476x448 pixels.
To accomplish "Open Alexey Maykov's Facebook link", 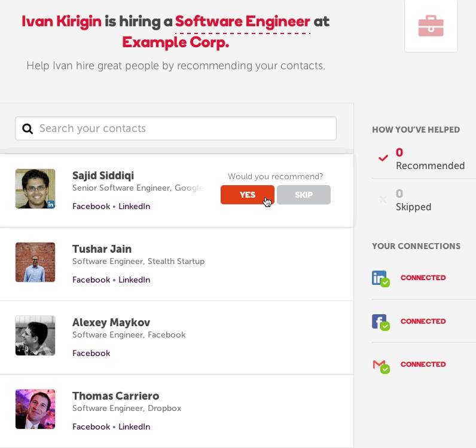I will coord(91,353).
